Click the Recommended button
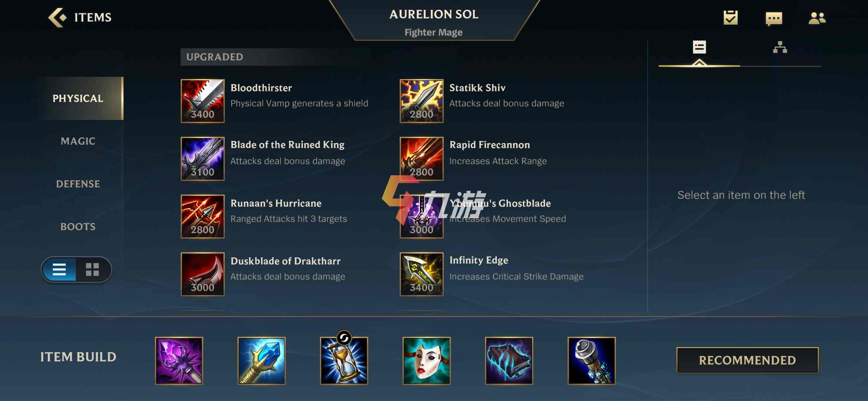868x401 pixels. pyautogui.click(x=747, y=360)
